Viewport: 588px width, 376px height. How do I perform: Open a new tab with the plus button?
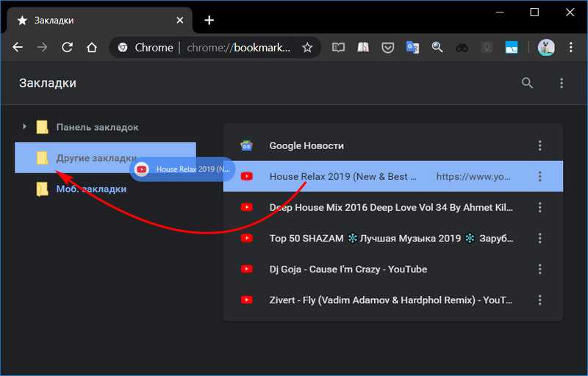pos(209,21)
